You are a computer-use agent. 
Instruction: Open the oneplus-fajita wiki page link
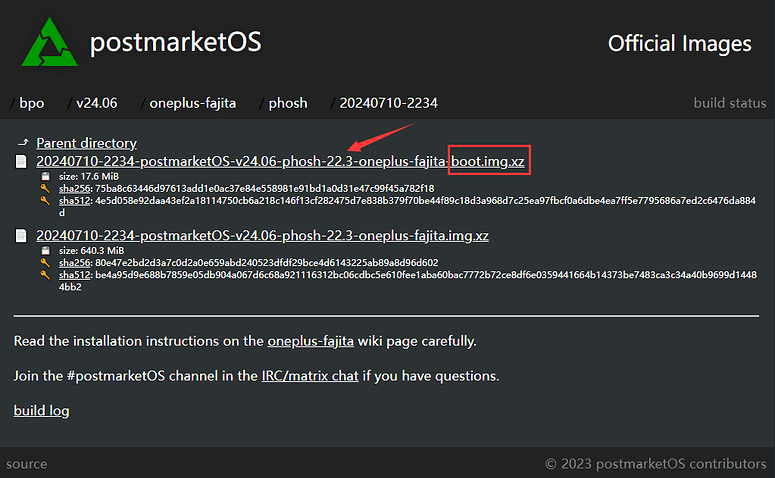310,341
